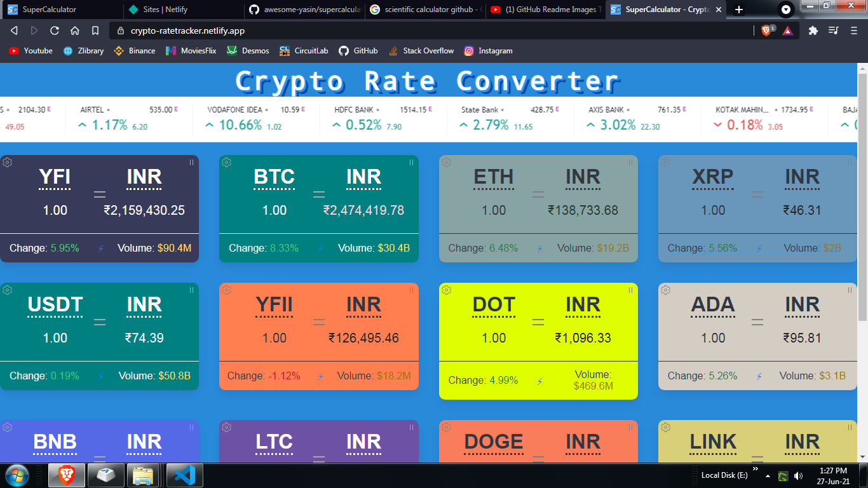Image resolution: width=868 pixels, height=488 pixels.
Task: Click the lightning icon on the YFII card
Action: 320,376
